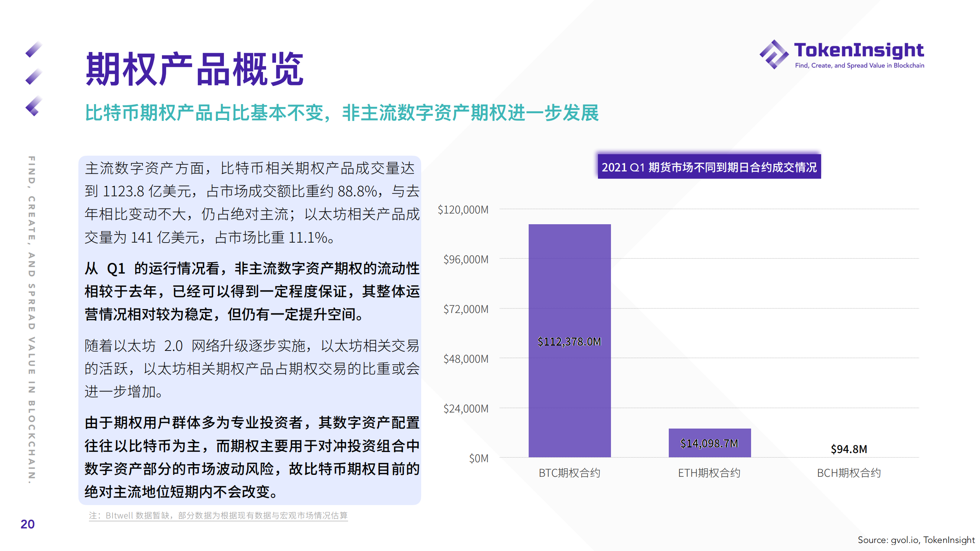Select the BTC options contract bar
The width and height of the screenshot is (980, 551).
pyautogui.click(x=570, y=341)
